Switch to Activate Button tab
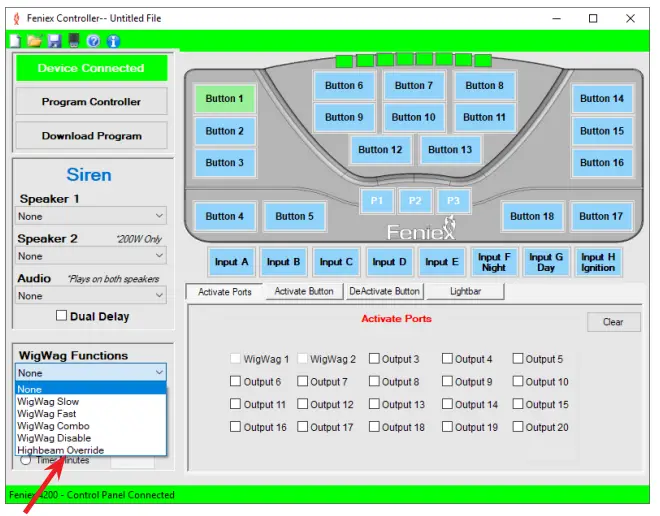 pyautogui.click(x=303, y=291)
